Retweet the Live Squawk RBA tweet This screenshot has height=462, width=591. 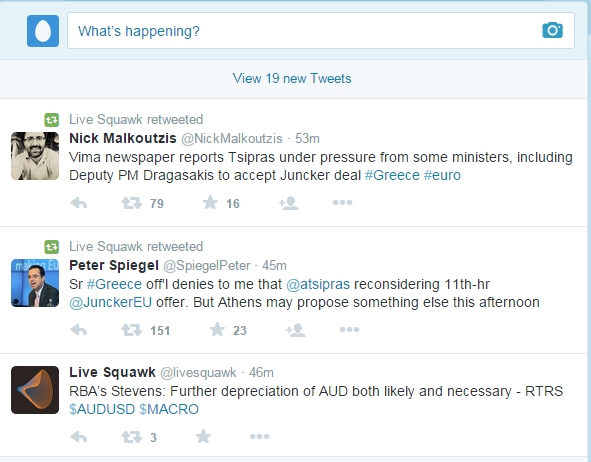tap(131, 437)
